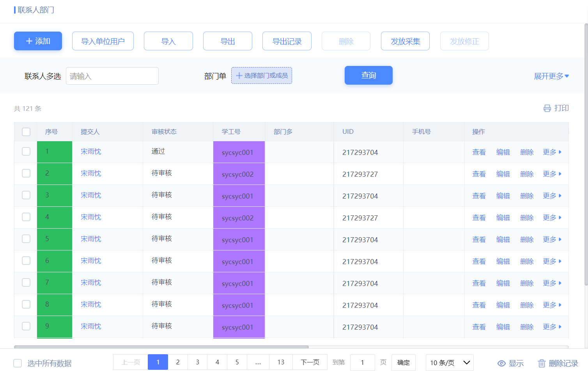Click the plus icon on 添加 button
588x371 pixels.
pos(29,41)
